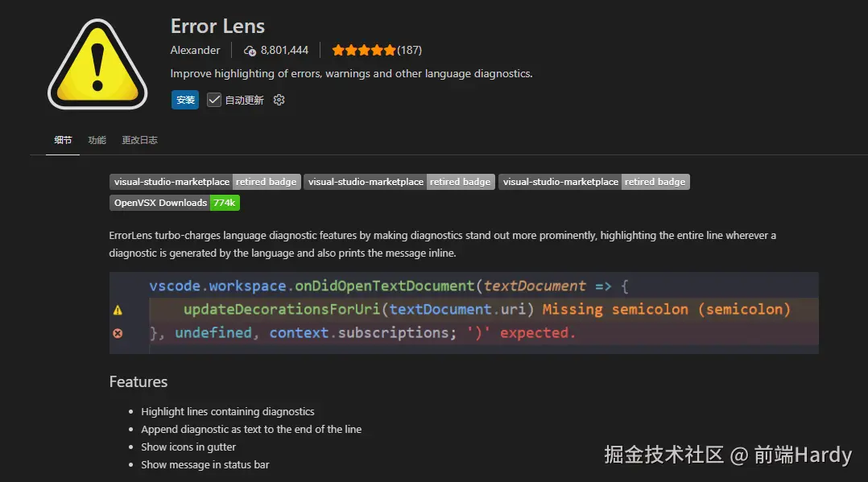Open the 更改日志 changelog tab
Image resolution: width=868 pixels, height=482 pixels.
click(139, 140)
